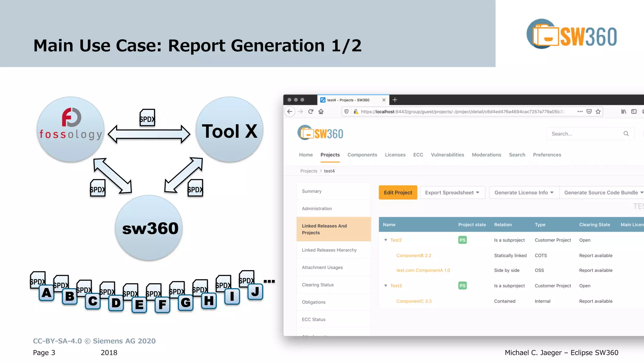Click the 'Internal' type cell

click(542, 301)
